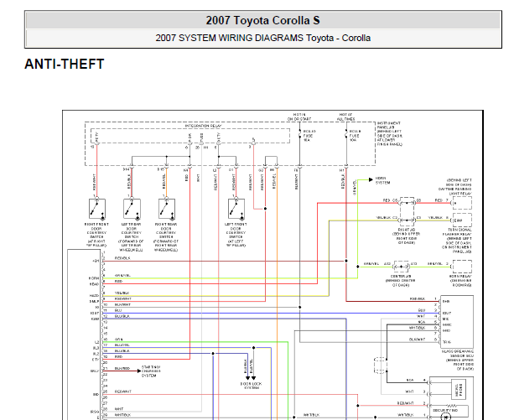Click the RED/WHT wire label at pin 25
This screenshot has width=514, height=420.
point(123,391)
